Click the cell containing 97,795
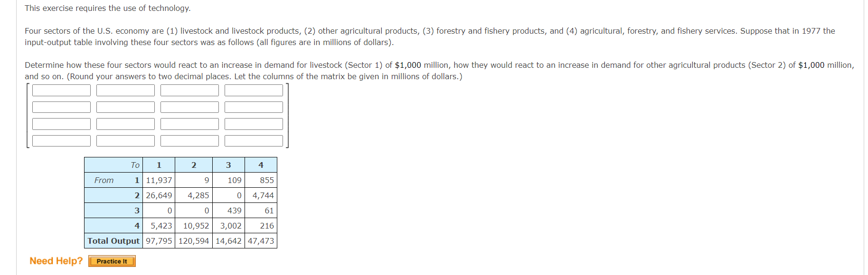Image resolution: width=868 pixels, height=275 pixels. [x=159, y=241]
